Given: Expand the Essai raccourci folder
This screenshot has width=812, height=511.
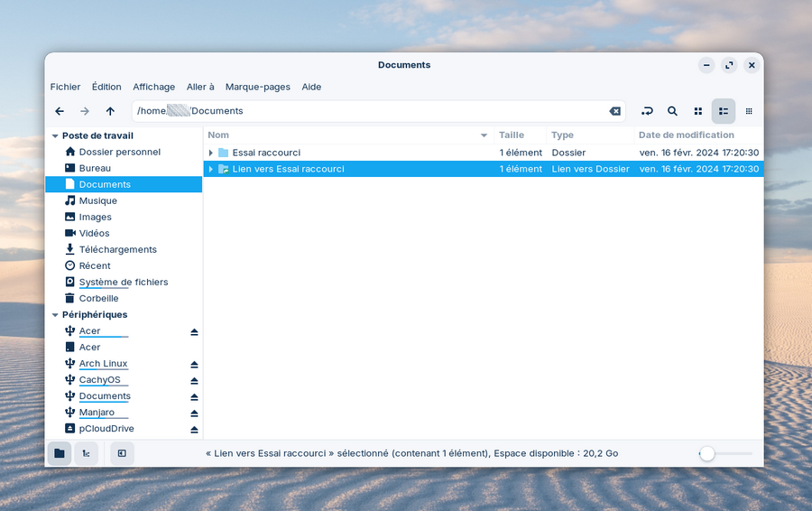Looking at the screenshot, I should 211,153.
